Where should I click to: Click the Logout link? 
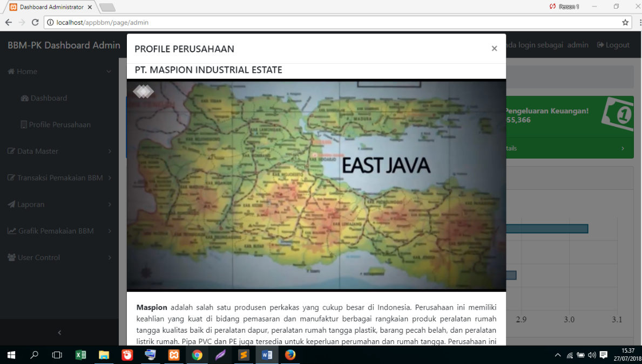(613, 45)
